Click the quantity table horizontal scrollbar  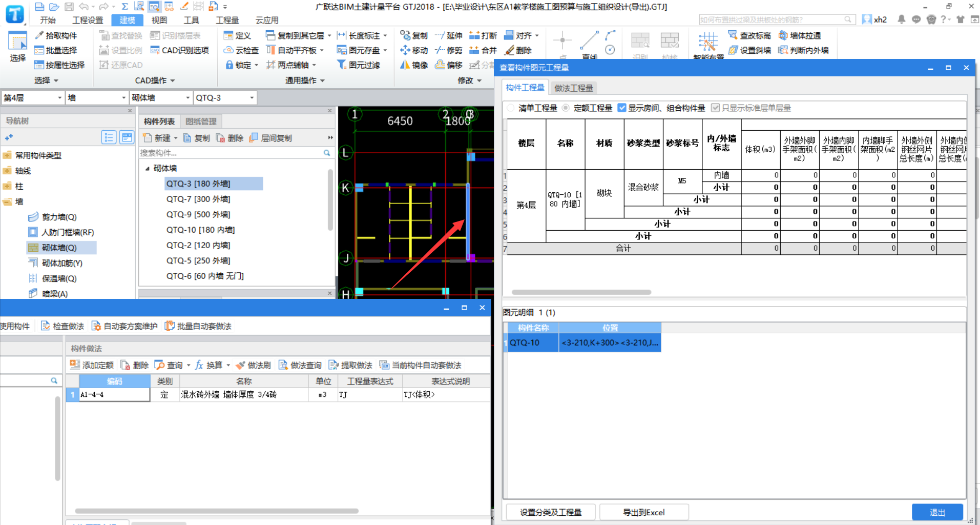coord(581,292)
